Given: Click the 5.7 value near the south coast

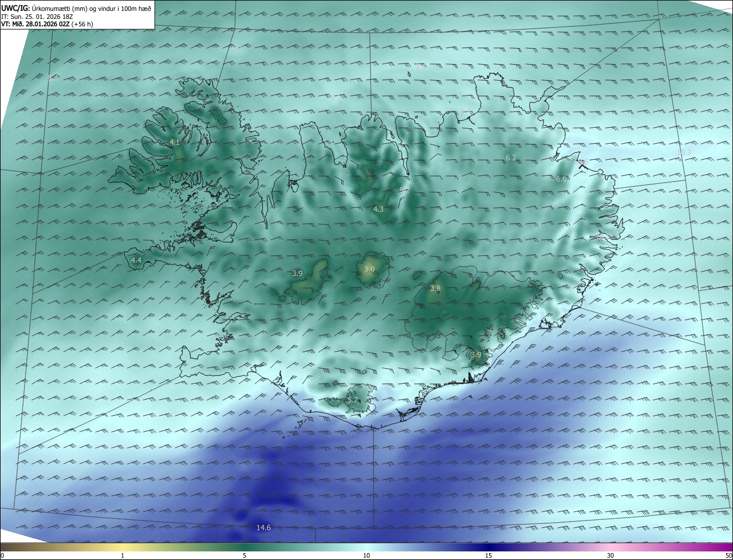Looking at the screenshot, I should pyautogui.click(x=352, y=400).
